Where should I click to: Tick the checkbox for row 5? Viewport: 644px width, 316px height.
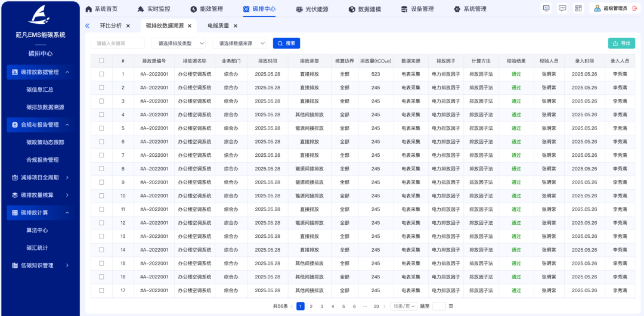tap(101, 128)
